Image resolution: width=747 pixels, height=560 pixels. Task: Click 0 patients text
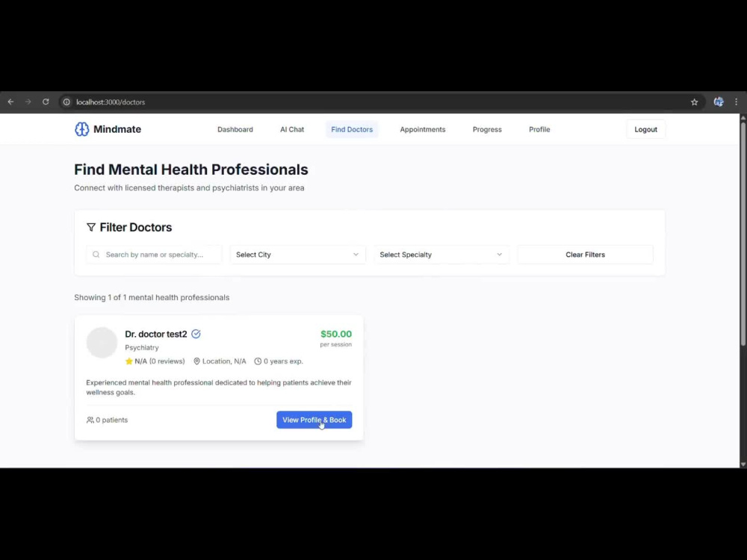point(112,420)
